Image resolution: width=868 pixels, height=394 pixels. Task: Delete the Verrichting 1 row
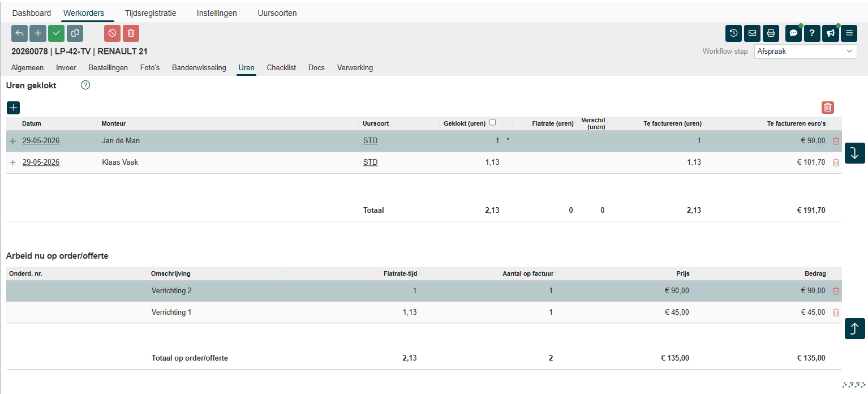coord(836,312)
